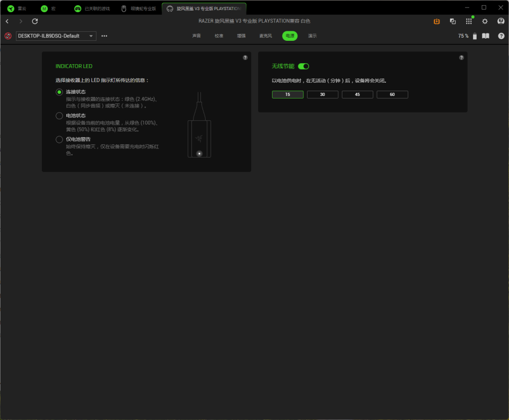
Task: Select the 连接状态 radio button
Action: tap(59, 92)
